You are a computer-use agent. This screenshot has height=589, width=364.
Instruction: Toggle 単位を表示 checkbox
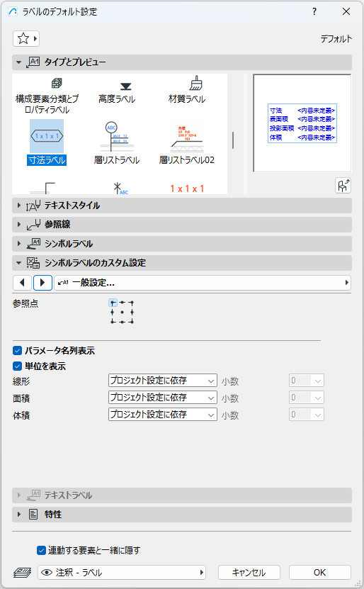point(17,366)
